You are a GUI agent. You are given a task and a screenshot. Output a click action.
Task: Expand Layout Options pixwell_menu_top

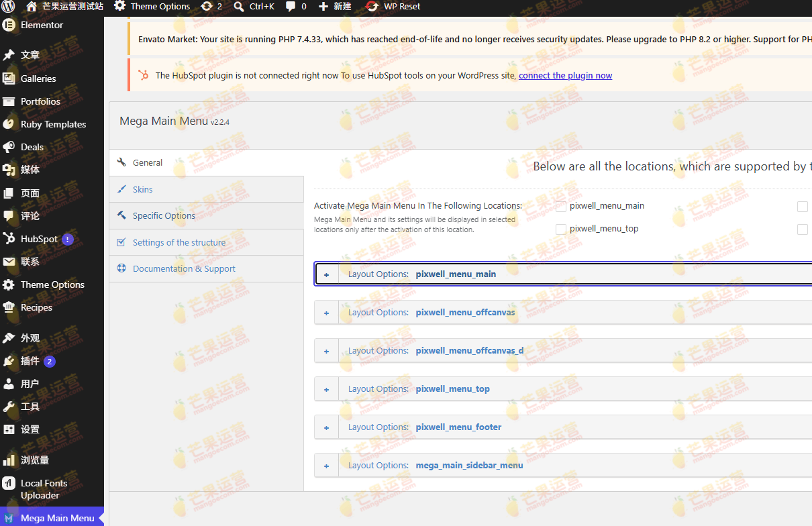327,389
